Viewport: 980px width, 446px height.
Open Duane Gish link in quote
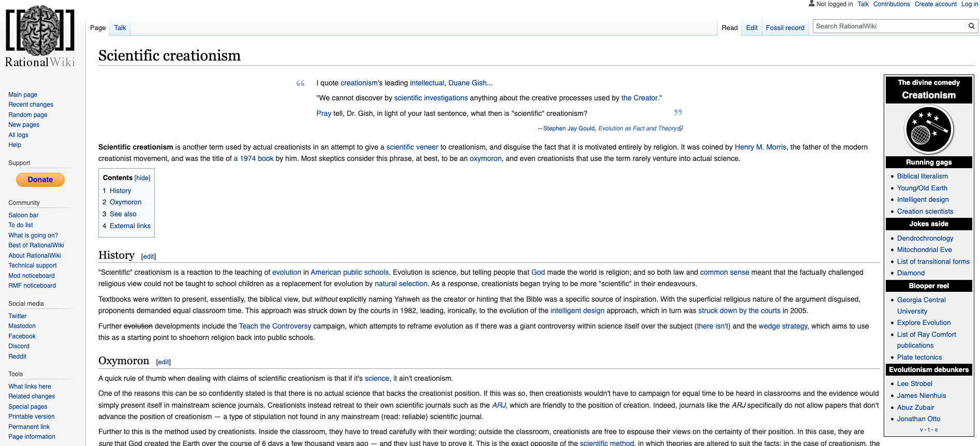tap(467, 83)
